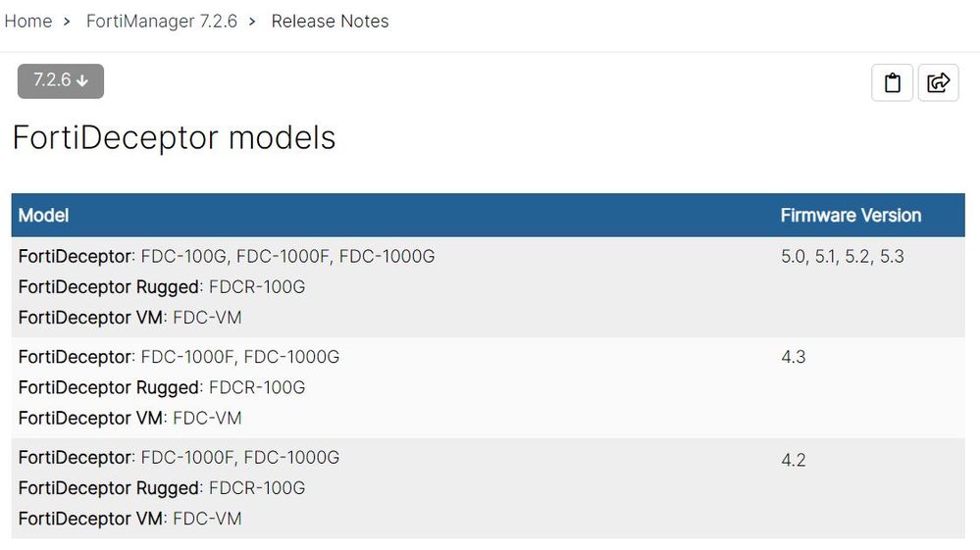Click the line listing FDC-100G, FDC-1000F, FDC-1000G
This screenshot has width=980, height=550.
227,257
